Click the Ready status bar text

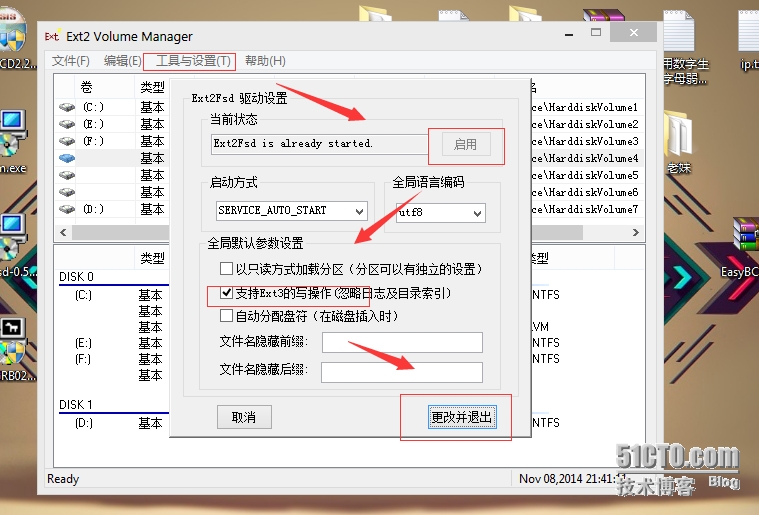point(63,479)
